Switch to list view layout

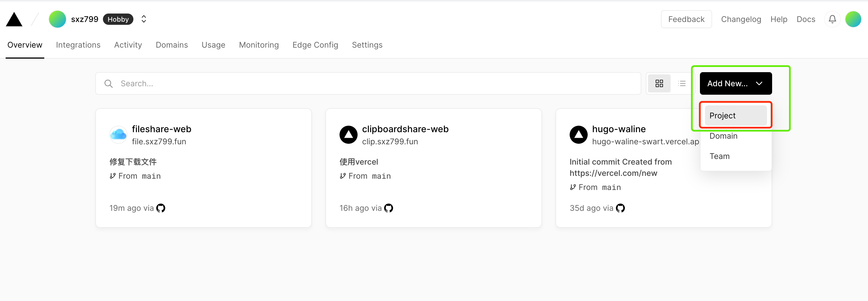[682, 83]
